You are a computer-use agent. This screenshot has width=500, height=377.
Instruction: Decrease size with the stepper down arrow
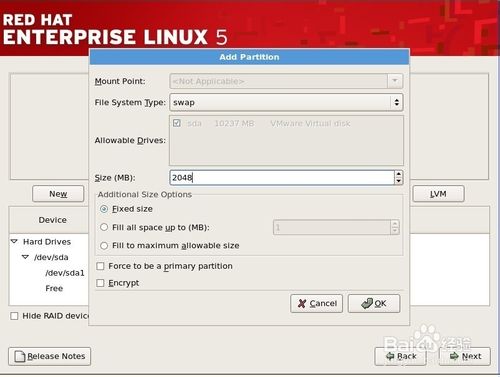click(x=398, y=181)
